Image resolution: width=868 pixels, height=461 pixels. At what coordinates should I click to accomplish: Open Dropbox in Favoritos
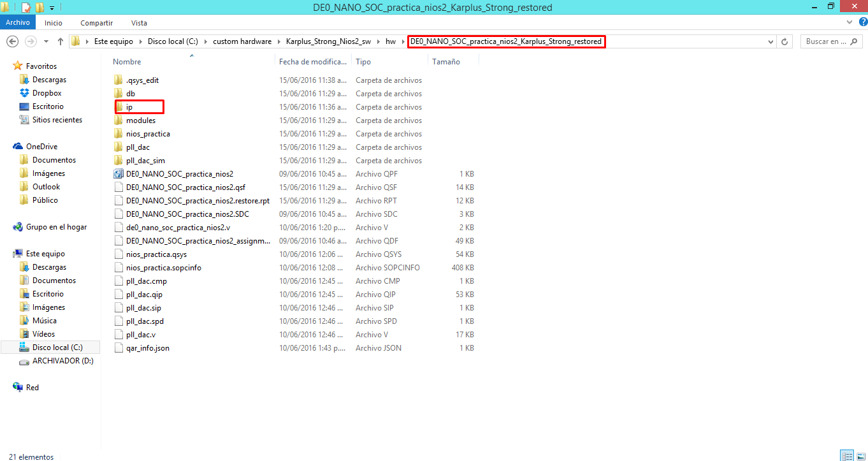47,93
